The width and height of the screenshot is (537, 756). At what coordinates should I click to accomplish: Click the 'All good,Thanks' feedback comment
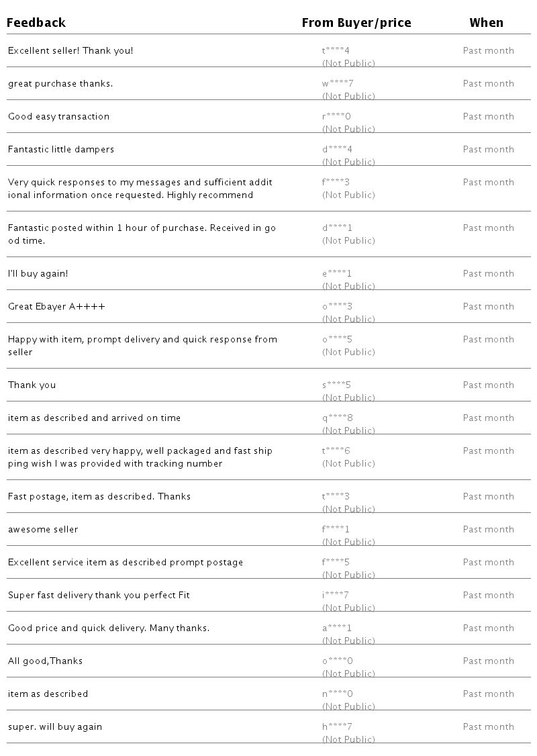click(45, 661)
